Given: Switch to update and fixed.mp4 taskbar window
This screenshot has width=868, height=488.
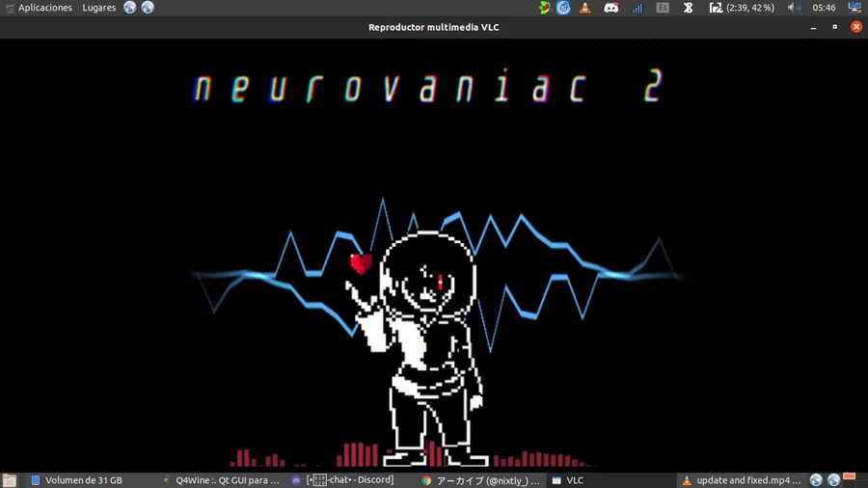Looking at the screenshot, I should pyautogui.click(x=742, y=480).
